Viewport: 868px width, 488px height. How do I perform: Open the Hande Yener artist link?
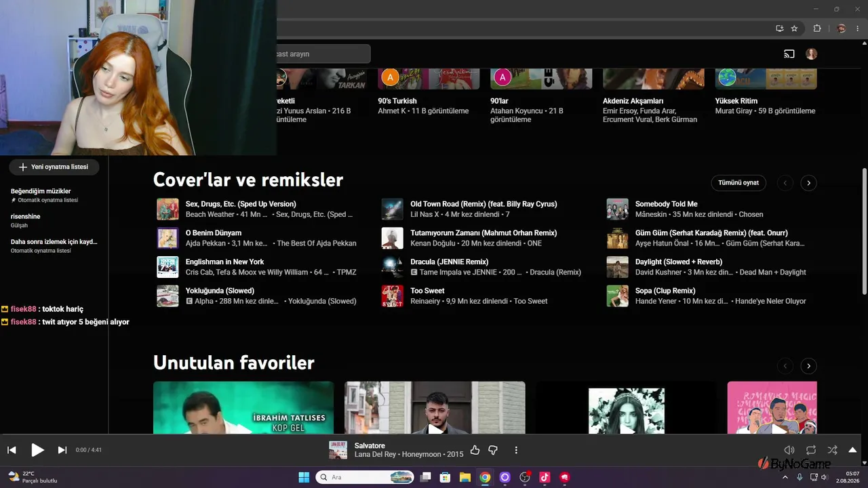point(657,302)
